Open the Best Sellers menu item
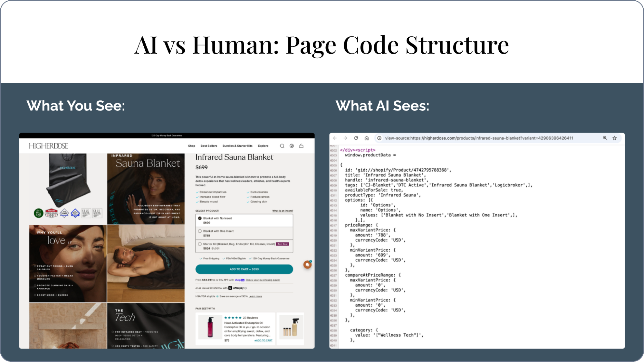The image size is (644, 362). click(209, 146)
